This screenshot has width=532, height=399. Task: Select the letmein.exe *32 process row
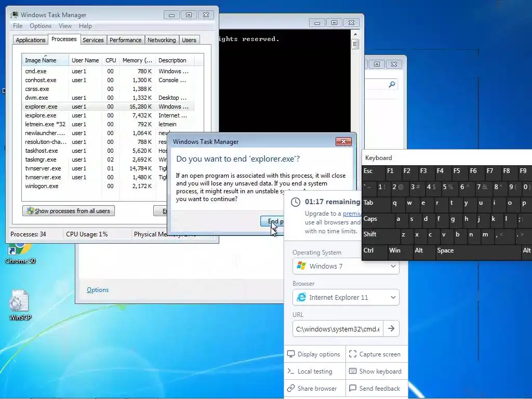[108, 124]
